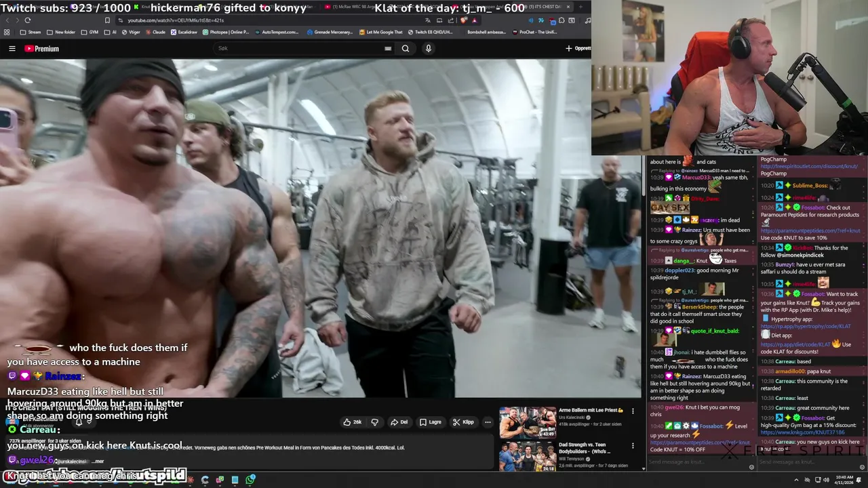This screenshot has width=868, height=488.
Task: Click username Carreau saying great community here
Action: (x=785, y=408)
